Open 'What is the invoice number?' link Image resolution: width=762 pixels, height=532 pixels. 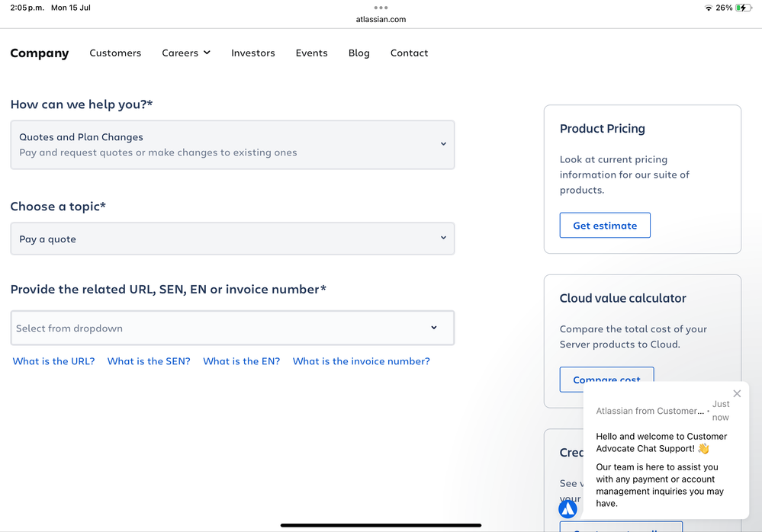pyautogui.click(x=361, y=361)
